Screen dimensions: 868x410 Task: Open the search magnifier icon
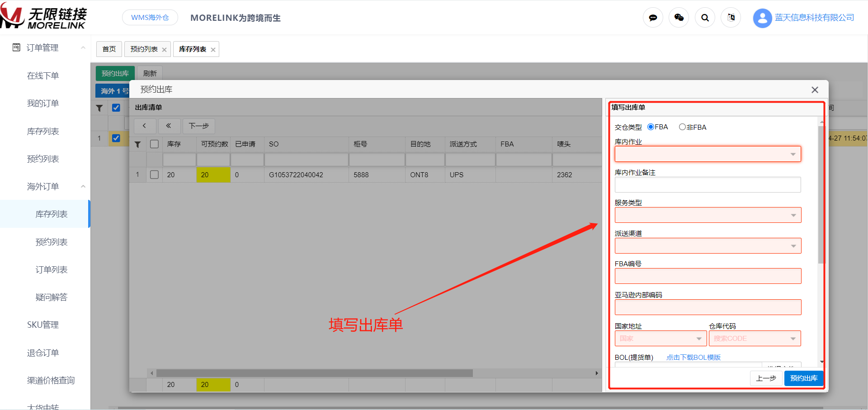coord(705,18)
